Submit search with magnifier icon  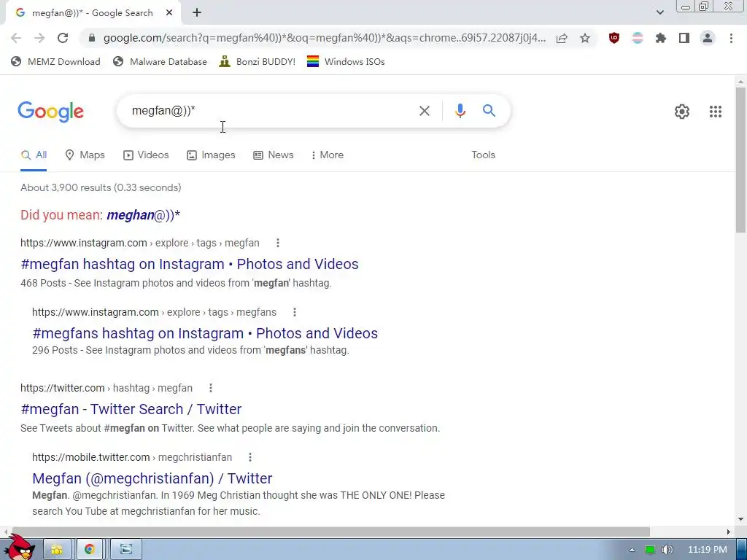[x=489, y=111]
